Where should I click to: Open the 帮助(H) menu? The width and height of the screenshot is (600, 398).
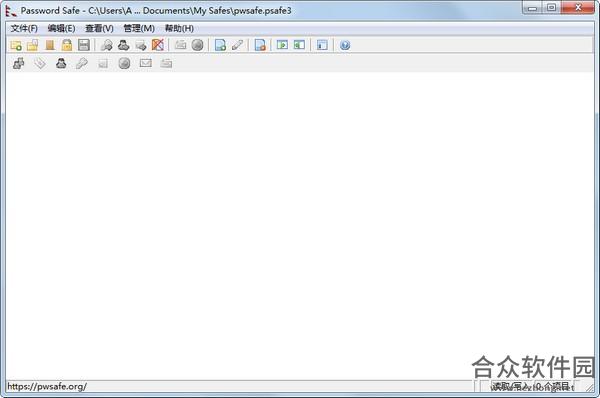[179, 28]
